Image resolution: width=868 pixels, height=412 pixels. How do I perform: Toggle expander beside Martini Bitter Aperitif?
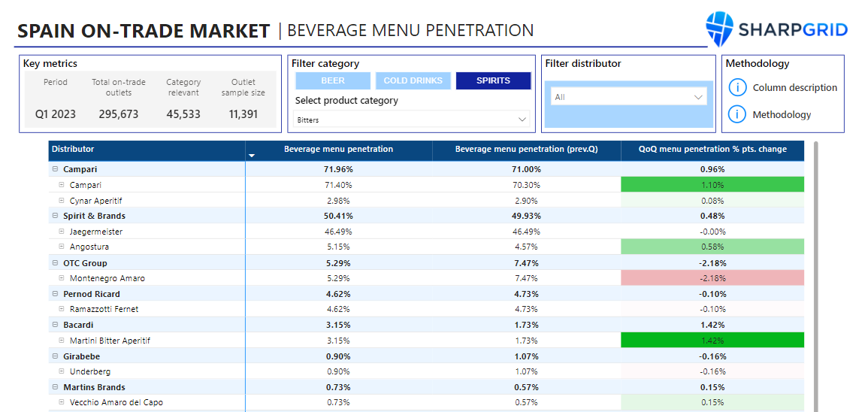pos(62,341)
